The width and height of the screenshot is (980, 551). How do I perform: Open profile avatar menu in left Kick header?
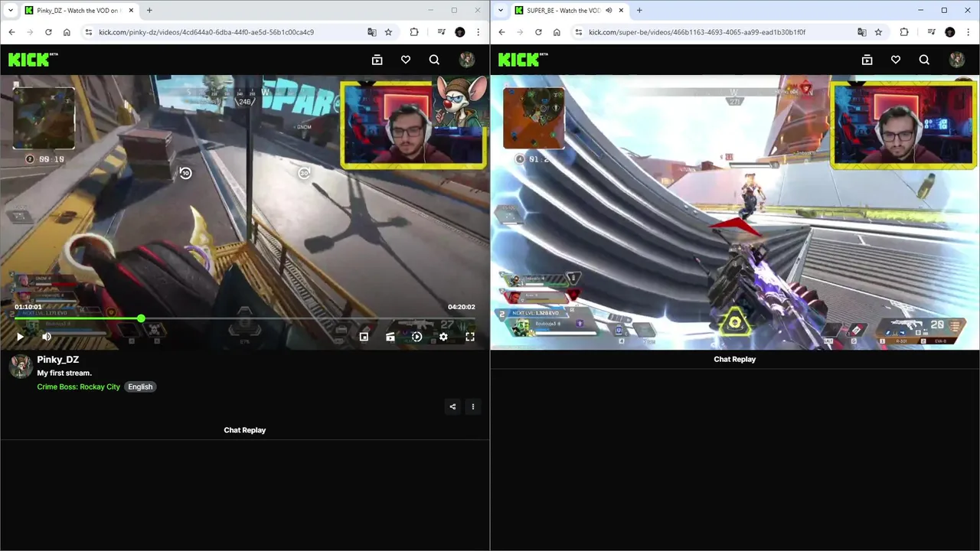tap(467, 60)
